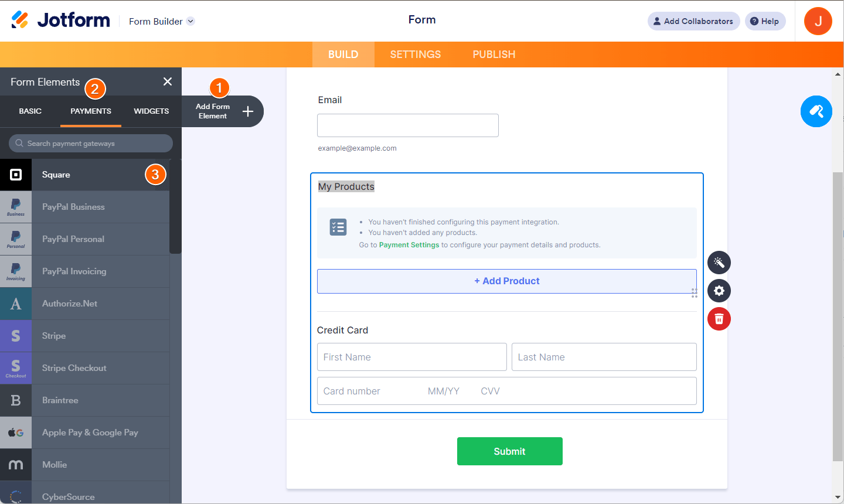The image size is (844, 504).
Task: Click the + Add Product button
Action: tap(507, 281)
